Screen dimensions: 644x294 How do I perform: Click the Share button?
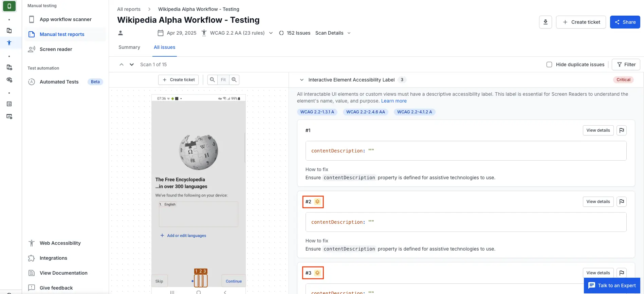click(625, 22)
